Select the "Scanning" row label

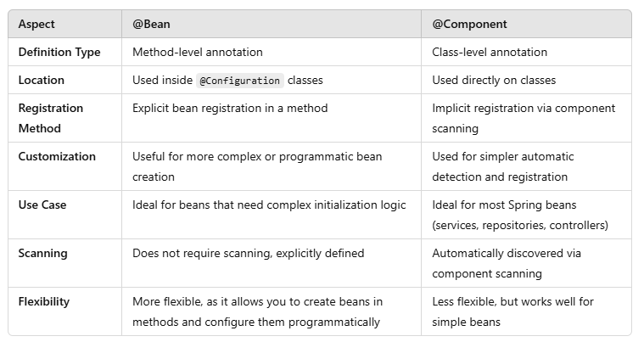43,254
